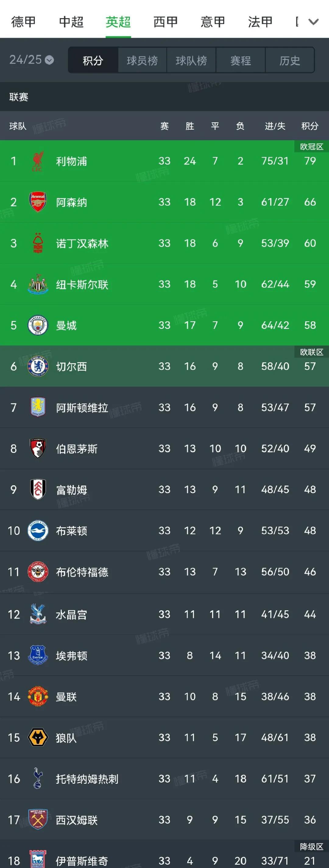
Task: Expand the 24/25 season dropdown
Action: point(31,60)
